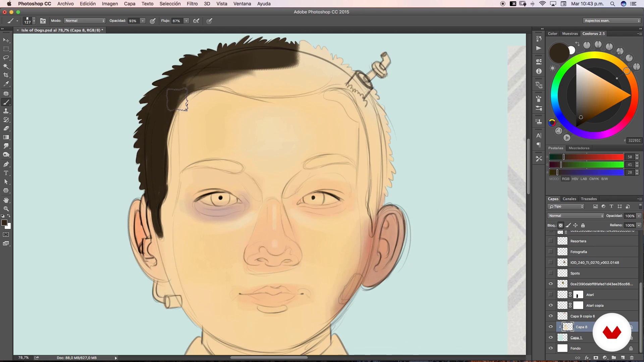Viewport: 644px width, 362px height.
Task: Open the layer fx styles icon
Action: pos(587,358)
